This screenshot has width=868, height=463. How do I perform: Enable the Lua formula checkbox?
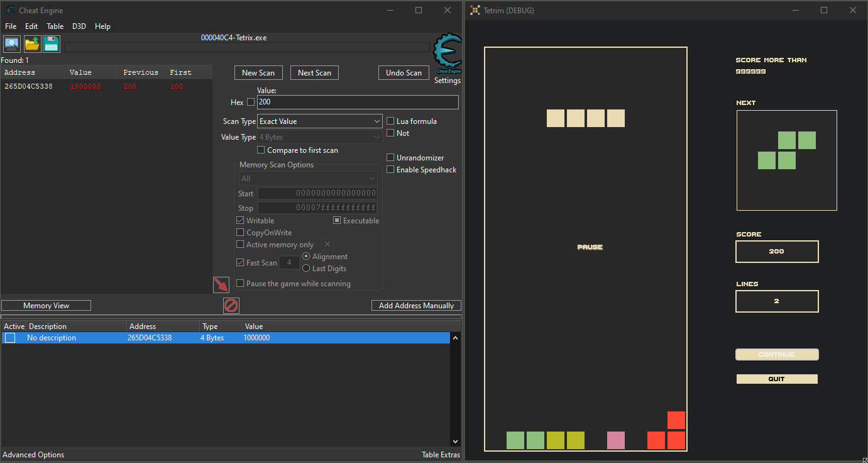point(390,121)
